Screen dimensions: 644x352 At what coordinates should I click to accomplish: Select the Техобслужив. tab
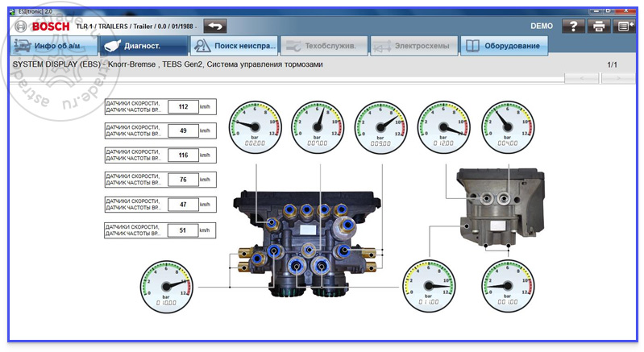324,46
